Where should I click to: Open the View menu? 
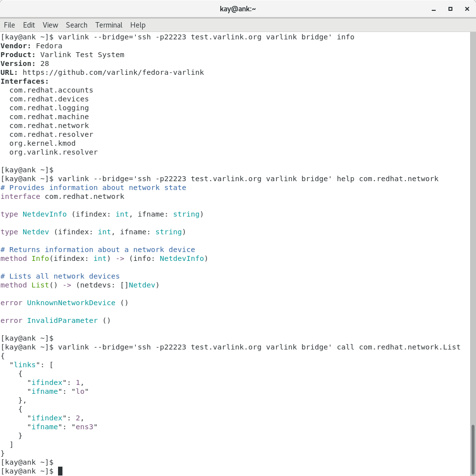click(x=50, y=25)
